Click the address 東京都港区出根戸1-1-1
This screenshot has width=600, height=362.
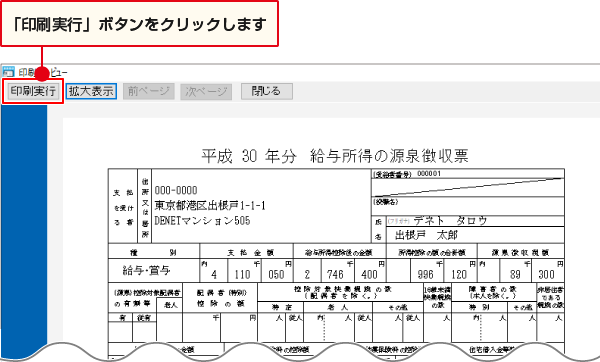click(210, 205)
